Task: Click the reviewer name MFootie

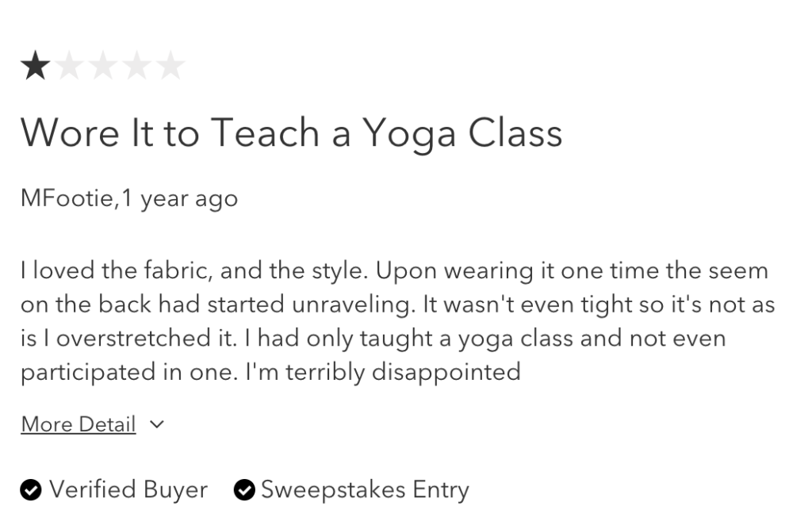Action: click(x=67, y=198)
